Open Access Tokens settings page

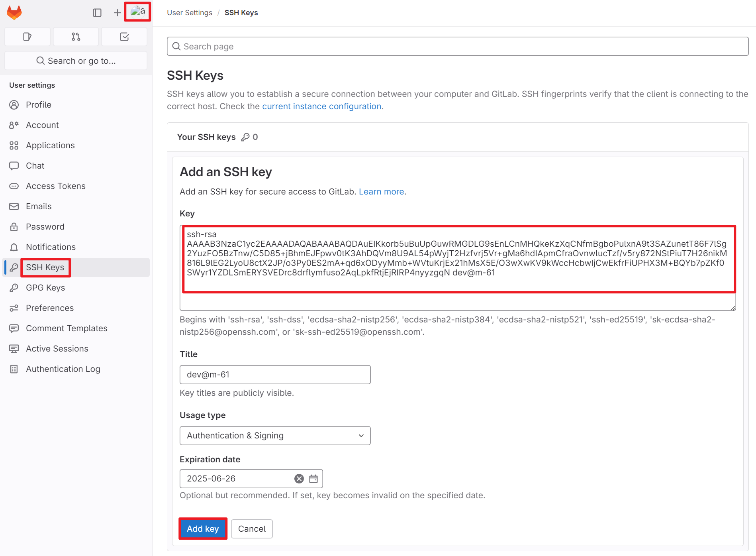(x=56, y=186)
